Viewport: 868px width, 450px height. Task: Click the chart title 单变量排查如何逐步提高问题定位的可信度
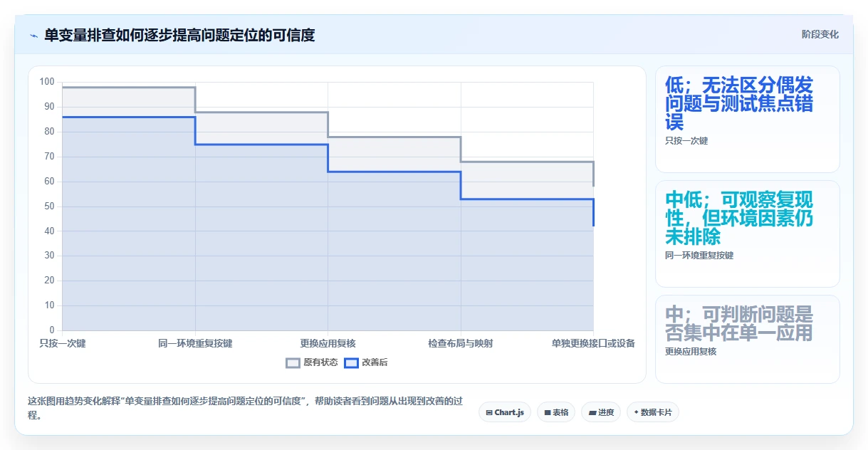(x=179, y=35)
